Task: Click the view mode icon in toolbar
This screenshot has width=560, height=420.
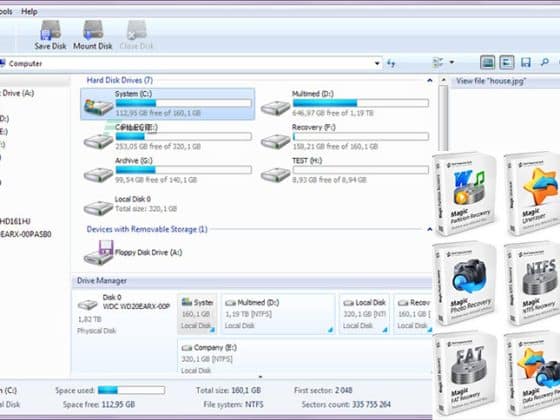Action: [438, 63]
